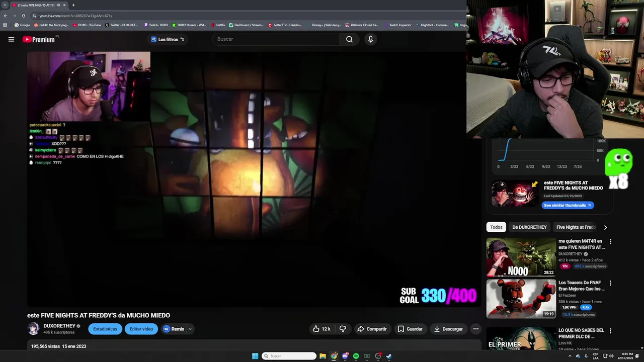Select the De DUXORETHEY filter chip
The height and width of the screenshot is (362, 644).
pyautogui.click(x=529, y=227)
